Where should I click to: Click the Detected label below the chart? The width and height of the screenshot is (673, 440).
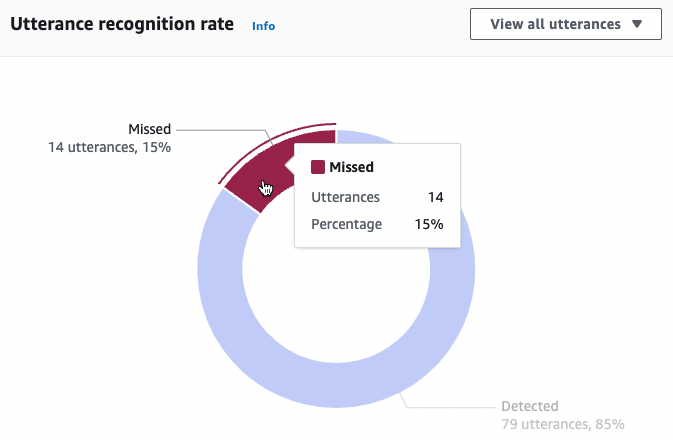pos(529,407)
